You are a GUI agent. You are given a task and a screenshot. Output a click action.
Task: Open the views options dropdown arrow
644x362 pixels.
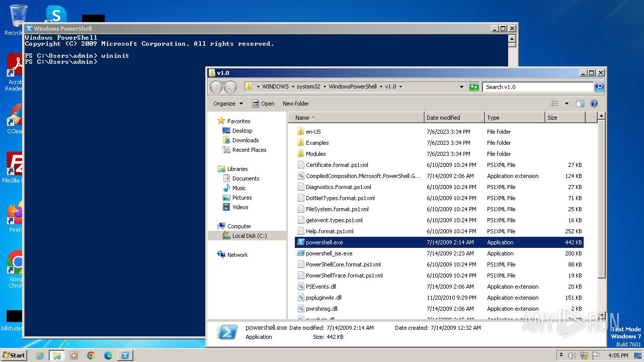567,104
